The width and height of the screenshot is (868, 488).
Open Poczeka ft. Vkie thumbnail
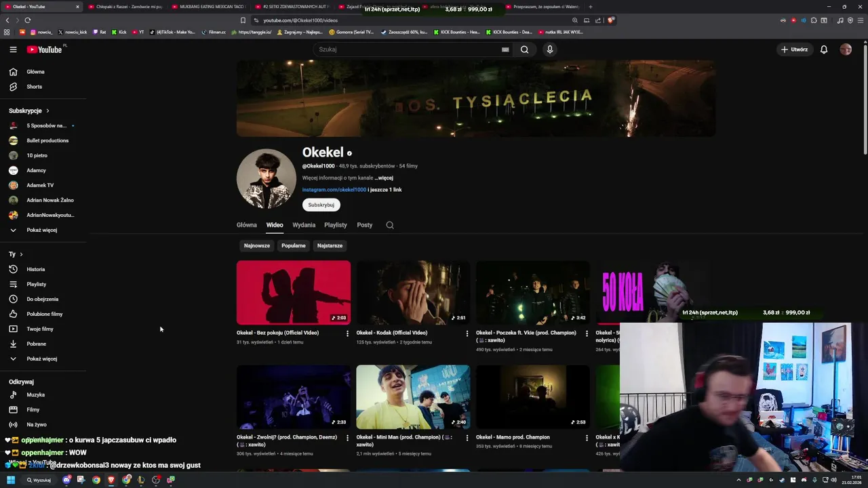533,293
